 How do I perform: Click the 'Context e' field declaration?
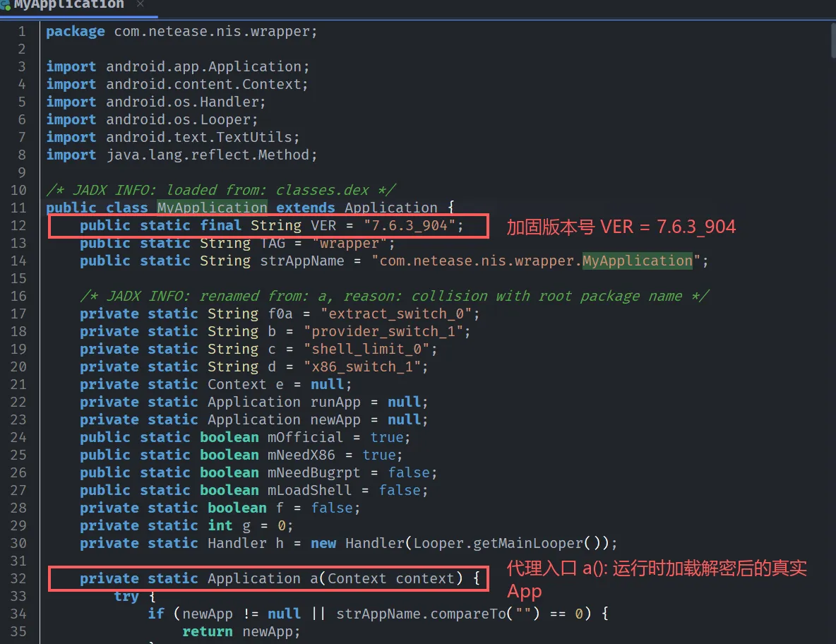215,384
